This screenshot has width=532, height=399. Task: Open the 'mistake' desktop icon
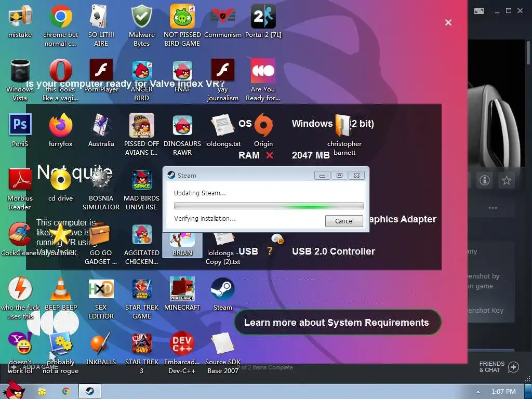pyautogui.click(x=20, y=16)
